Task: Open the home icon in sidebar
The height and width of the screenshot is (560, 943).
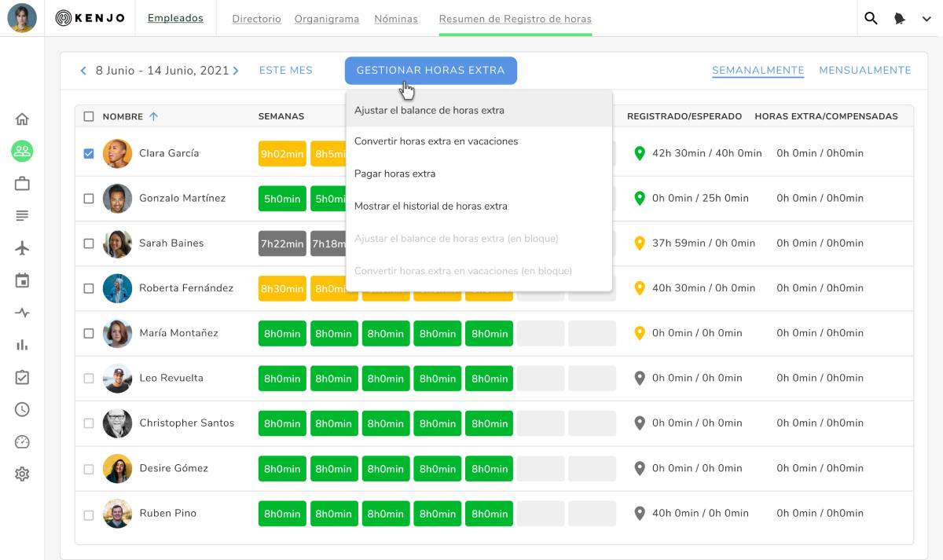Action: (22, 119)
